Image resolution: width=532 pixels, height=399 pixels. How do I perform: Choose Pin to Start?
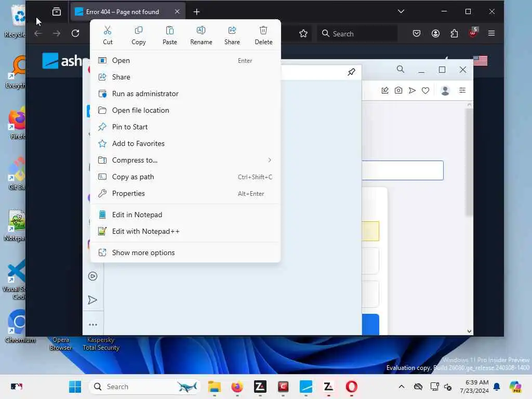coord(185,127)
